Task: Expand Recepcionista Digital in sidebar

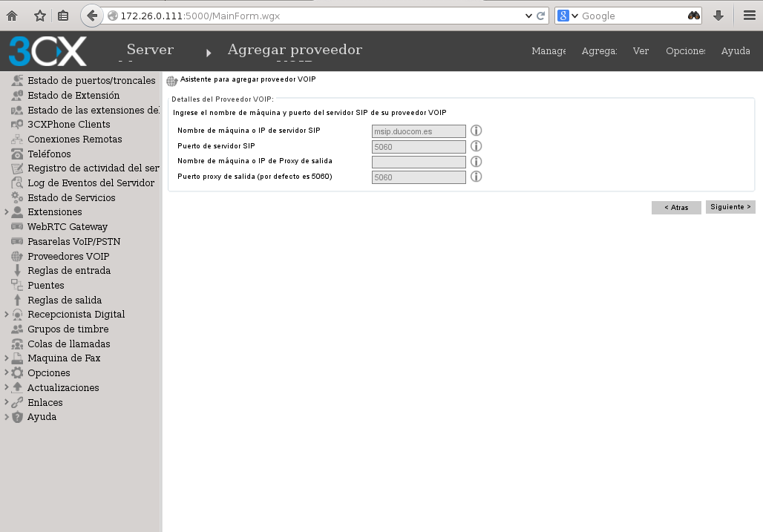Action: point(7,314)
